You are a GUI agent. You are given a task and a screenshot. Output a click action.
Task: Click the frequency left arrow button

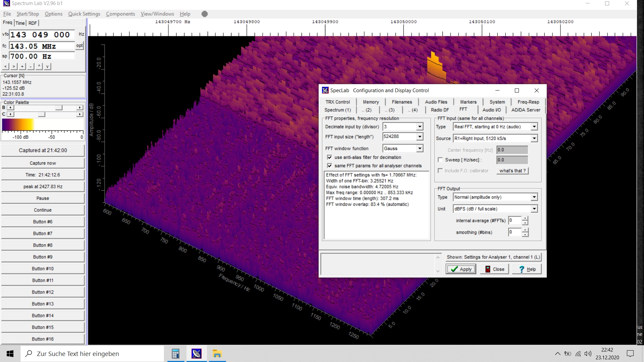pos(5,66)
